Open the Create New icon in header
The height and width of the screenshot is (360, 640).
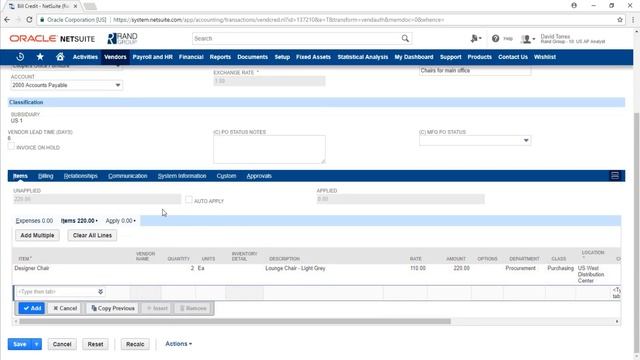[476, 38]
